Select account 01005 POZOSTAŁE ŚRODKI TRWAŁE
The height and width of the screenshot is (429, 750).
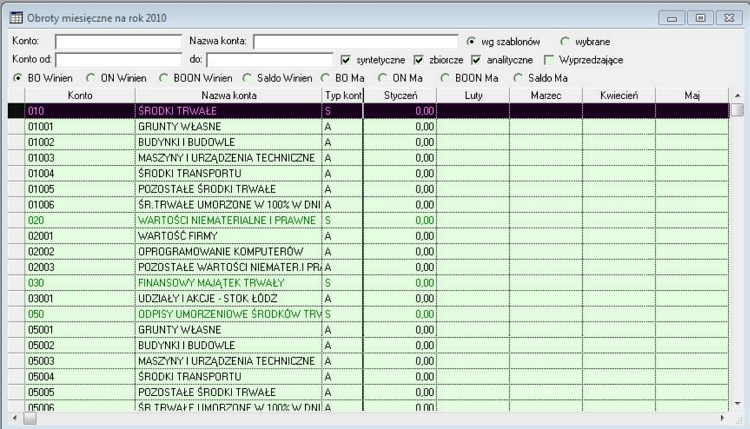[368, 189]
